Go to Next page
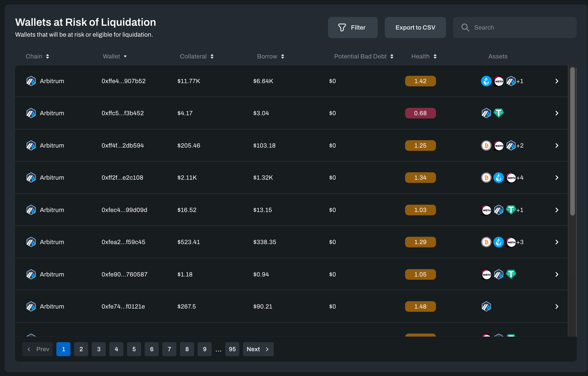 [x=258, y=349]
